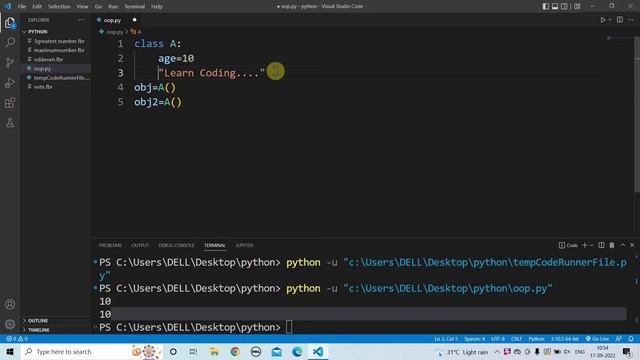Open Chrome from the taskbar
Image resolution: width=640 pixels, height=360 pixels.
[x=235, y=351]
